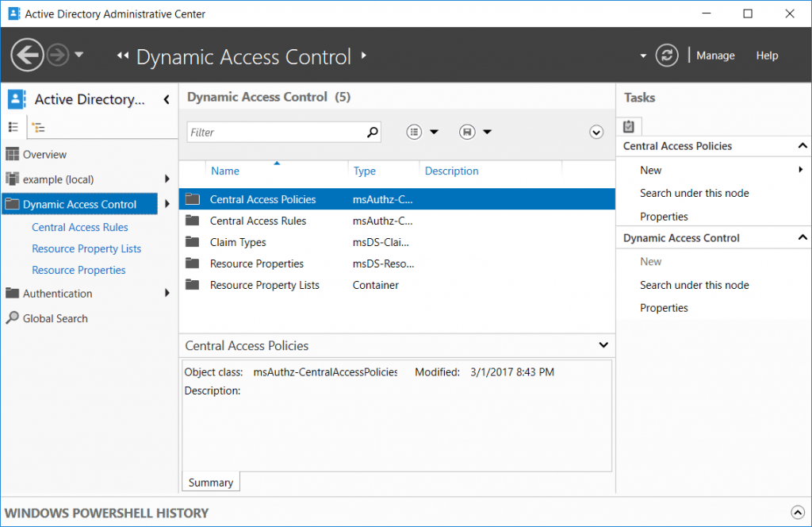Collapse the Central Access Policies tasks section

802,145
